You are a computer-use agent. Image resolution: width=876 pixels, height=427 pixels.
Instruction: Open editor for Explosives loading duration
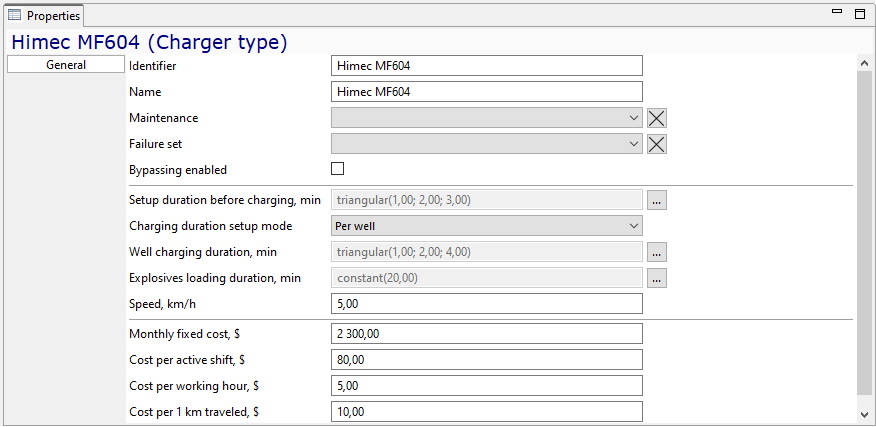[657, 278]
